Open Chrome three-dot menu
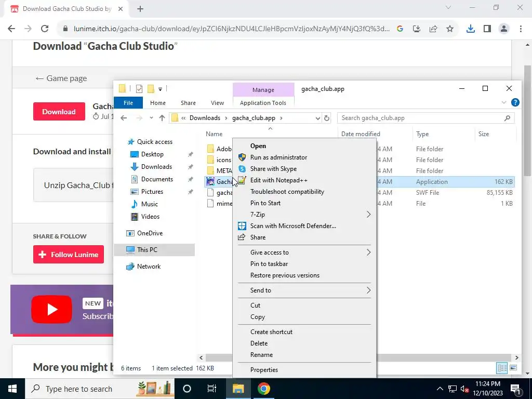The image size is (532, 399). [x=521, y=29]
